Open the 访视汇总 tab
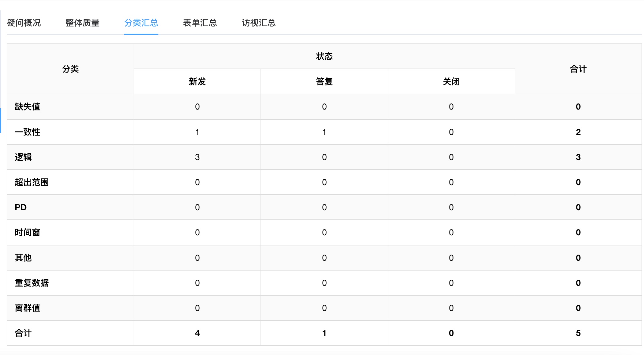The image size is (644, 355). click(258, 23)
